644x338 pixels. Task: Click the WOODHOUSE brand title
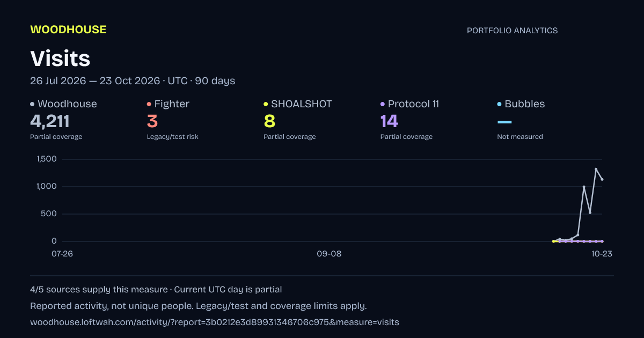pos(68,30)
